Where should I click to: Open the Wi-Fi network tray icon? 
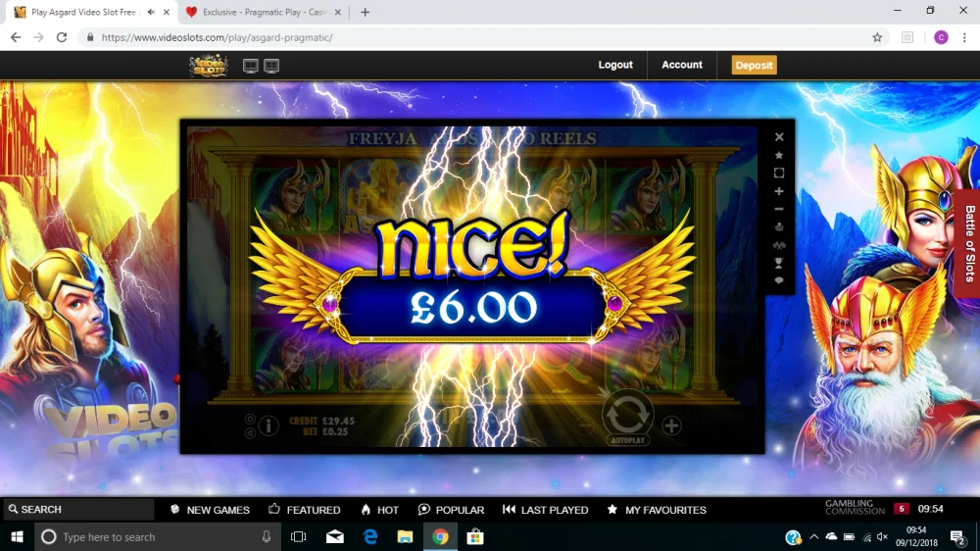coord(866,537)
